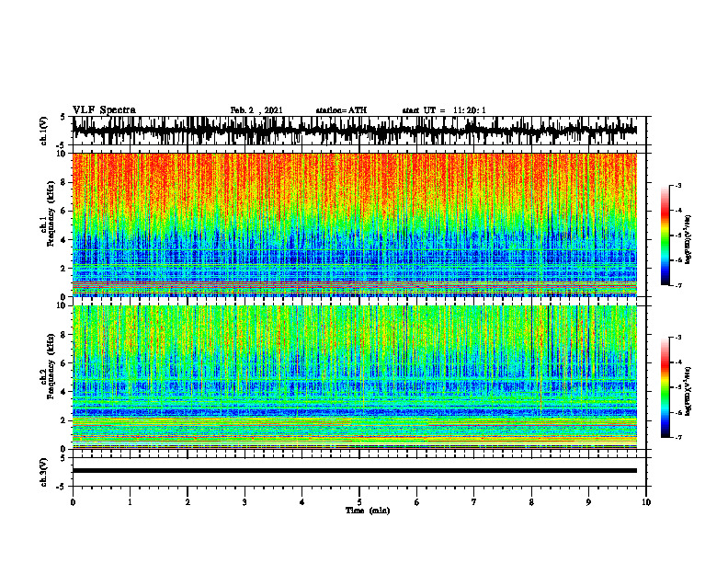Click the time axis tick label "9"
This screenshot has width=728, height=563.
pyautogui.click(x=588, y=502)
